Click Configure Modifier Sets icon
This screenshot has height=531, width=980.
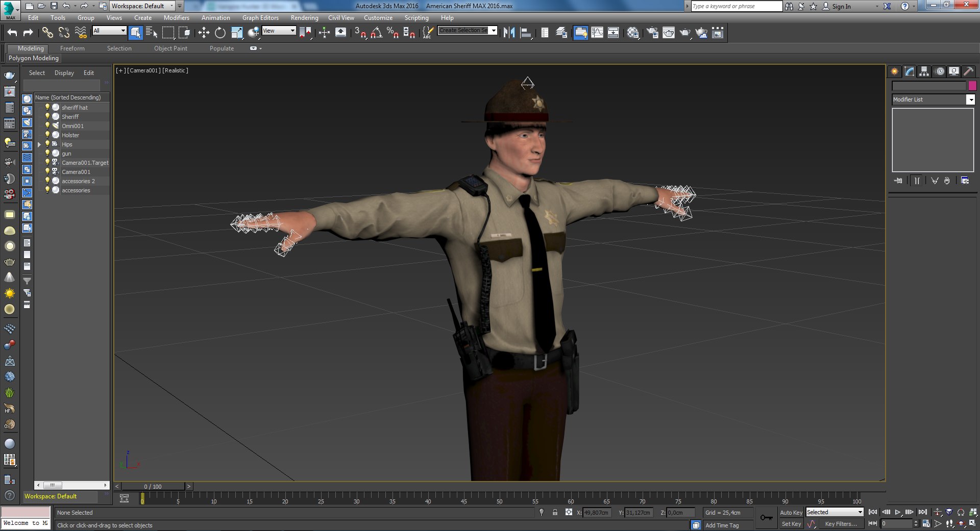[965, 181]
